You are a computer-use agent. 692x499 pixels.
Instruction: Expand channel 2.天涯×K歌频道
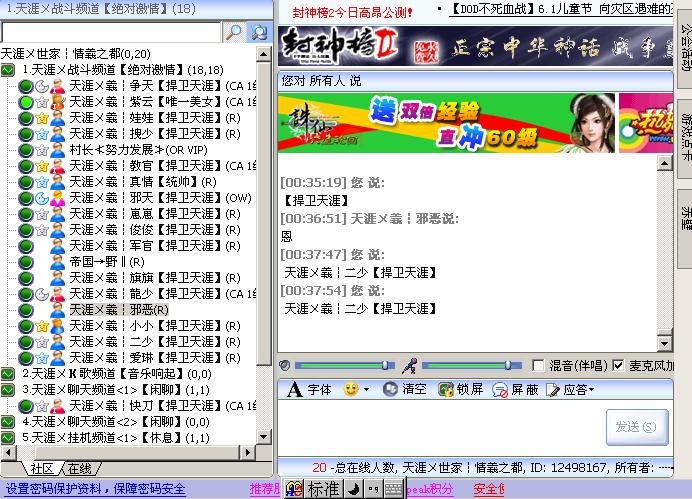point(8,374)
